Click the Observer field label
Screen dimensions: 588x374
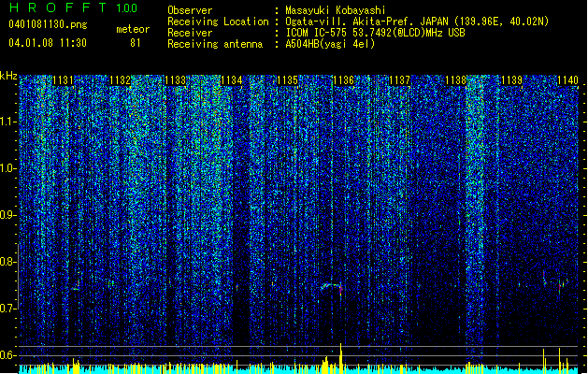[x=190, y=10]
